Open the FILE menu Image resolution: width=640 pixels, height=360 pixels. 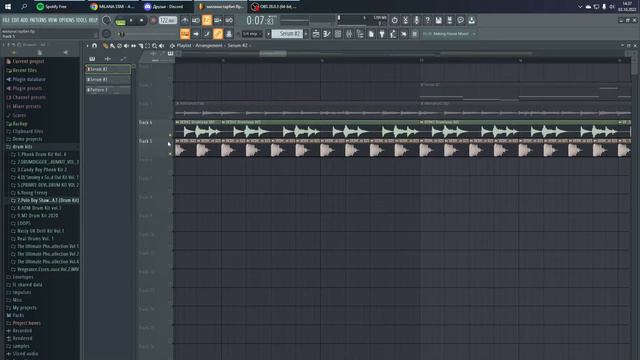pyautogui.click(x=6, y=20)
